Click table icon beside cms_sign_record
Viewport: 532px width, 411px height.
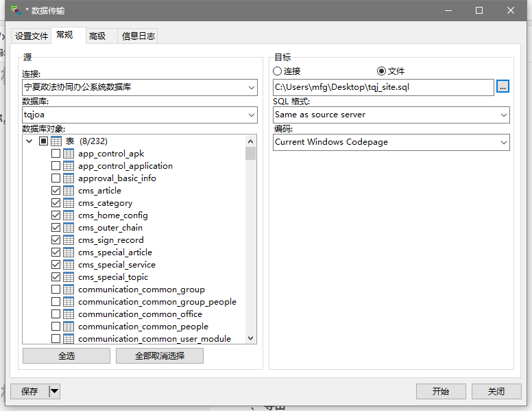pyautogui.click(x=69, y=239)
